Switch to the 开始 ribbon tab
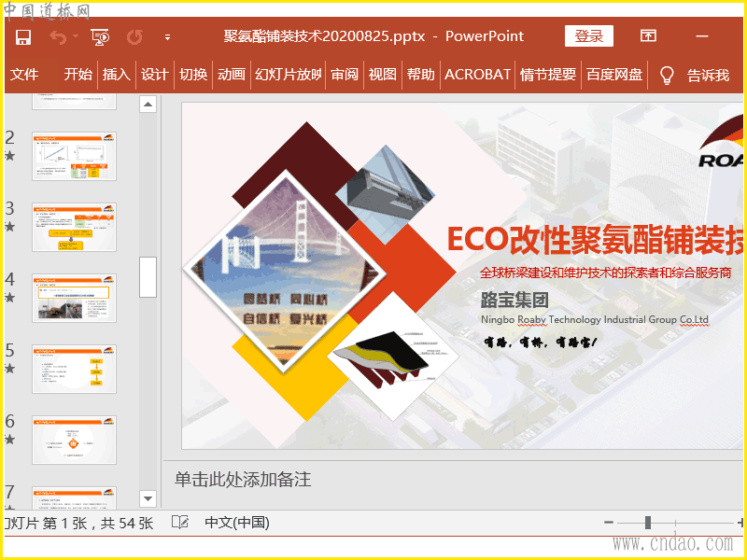 78,75
